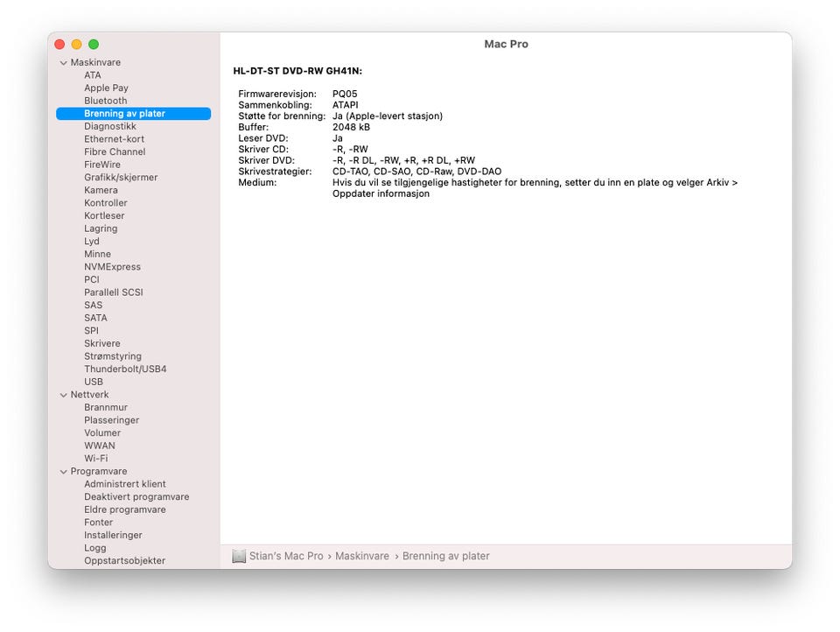
Task: Click the Programvare section header label
Action: tap(99, 472)
